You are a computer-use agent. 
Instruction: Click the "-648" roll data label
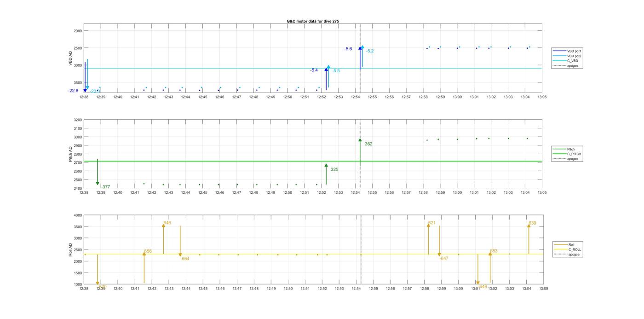coord(483,286)
